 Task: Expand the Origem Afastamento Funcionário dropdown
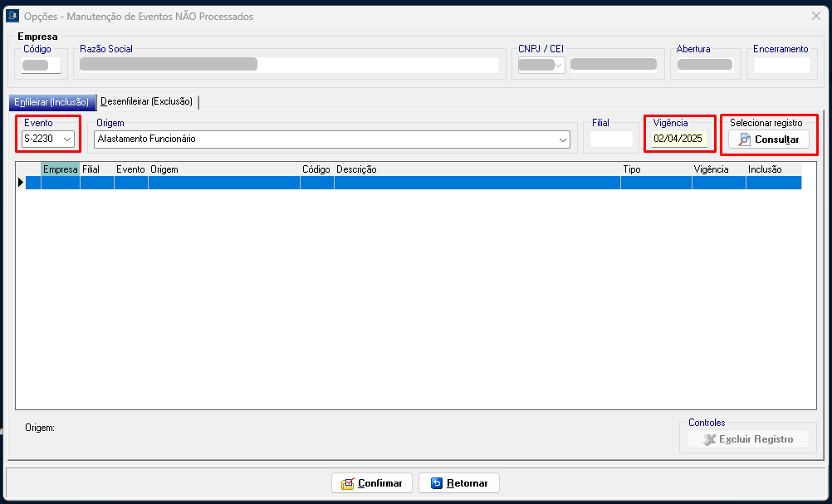coord(563,139)
